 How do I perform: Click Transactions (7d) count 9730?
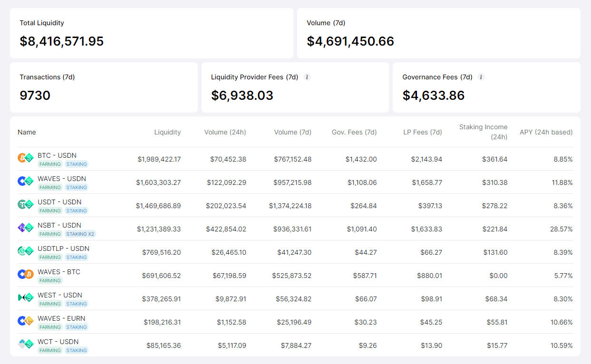(35, 96)
